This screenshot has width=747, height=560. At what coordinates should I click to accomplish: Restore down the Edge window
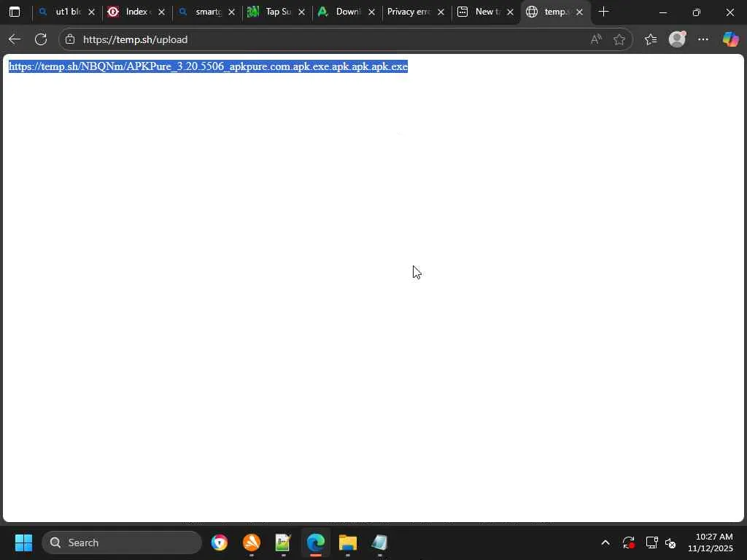pyautogui.click(x=697, y=12)
